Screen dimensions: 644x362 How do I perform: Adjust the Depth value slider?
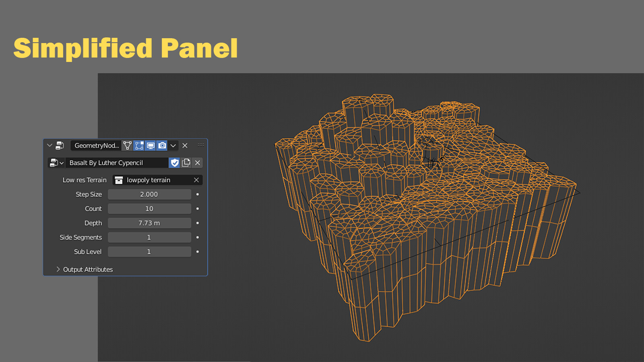149,223
